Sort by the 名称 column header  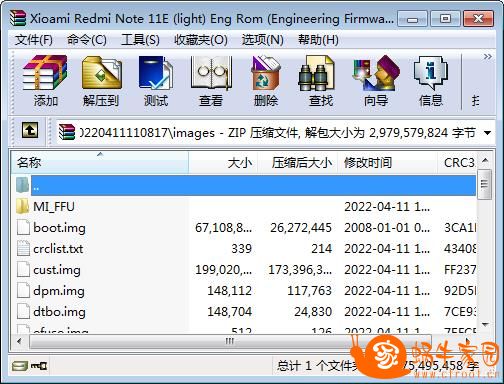click(x=100, y=163)
